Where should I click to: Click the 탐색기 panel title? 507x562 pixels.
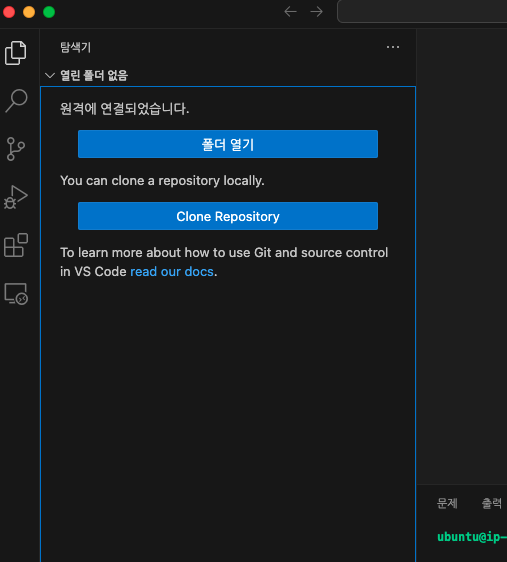click(76, 47)
